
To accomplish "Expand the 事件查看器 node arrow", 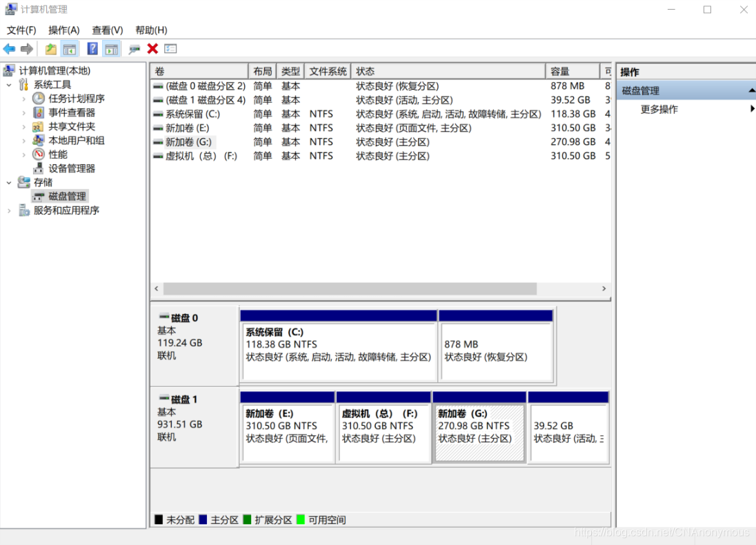I will pos(23,113).
